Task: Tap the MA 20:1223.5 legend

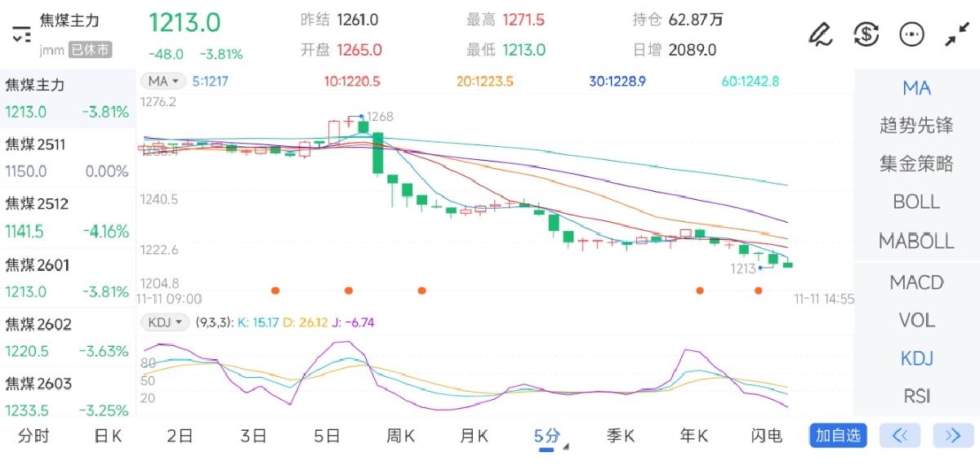Action: point(485,81)
